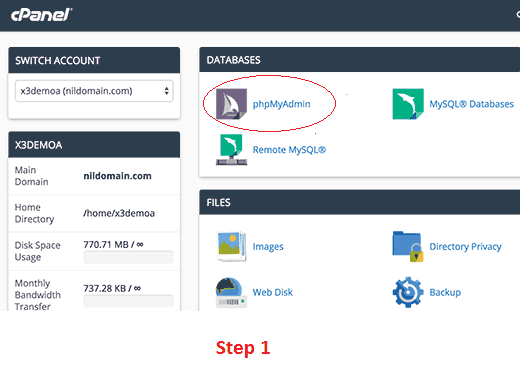The image size is (525, 372).
Task: Click the Monthly Bandwidth Transfer label
Action: (38, 295)
